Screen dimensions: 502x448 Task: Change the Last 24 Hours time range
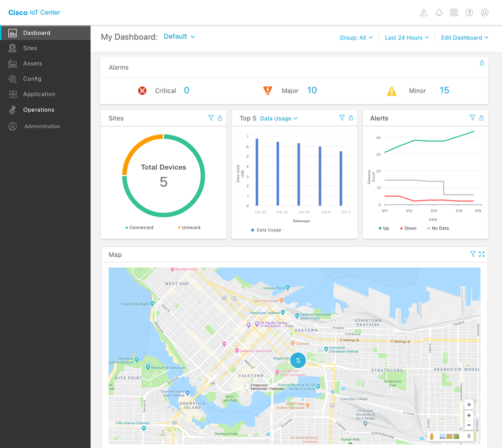[x=406, y=38]
